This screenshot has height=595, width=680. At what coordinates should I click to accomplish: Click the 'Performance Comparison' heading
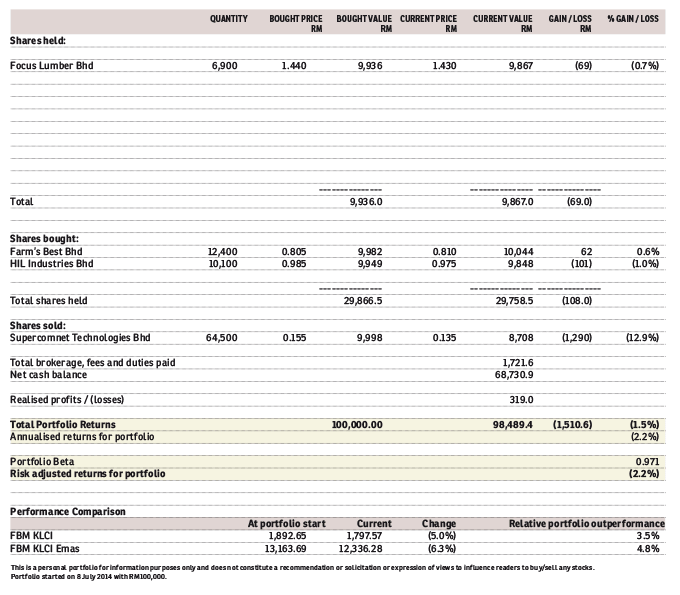[68, 512]
